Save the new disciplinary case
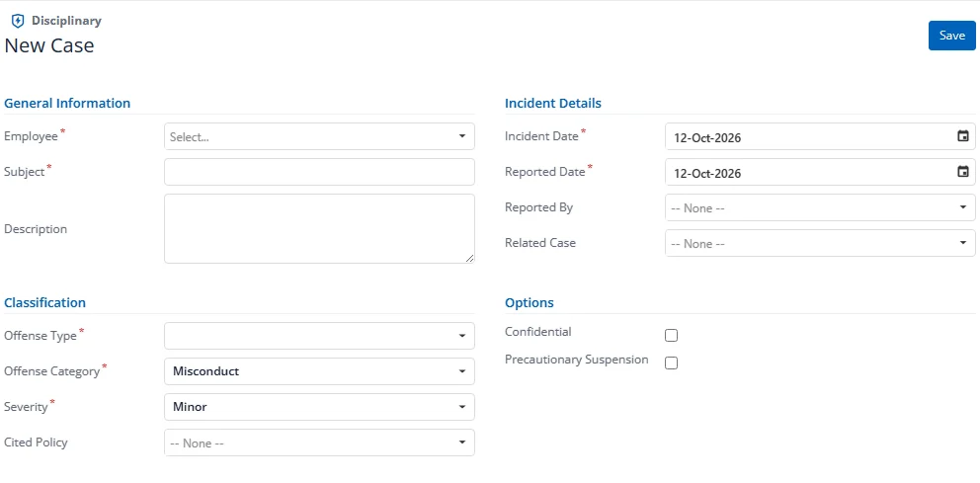The width and height of the screenshot is (980, 483). point(952,36)
